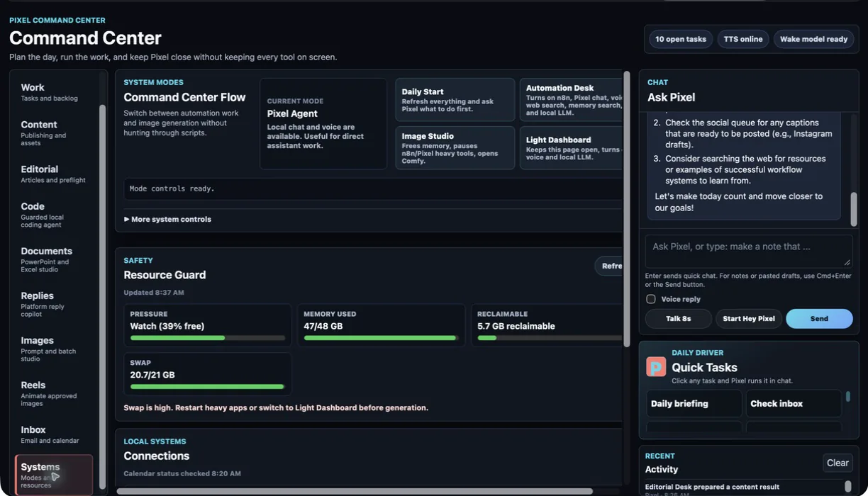Refresh the Resource Guard panel

click(609, 266)
